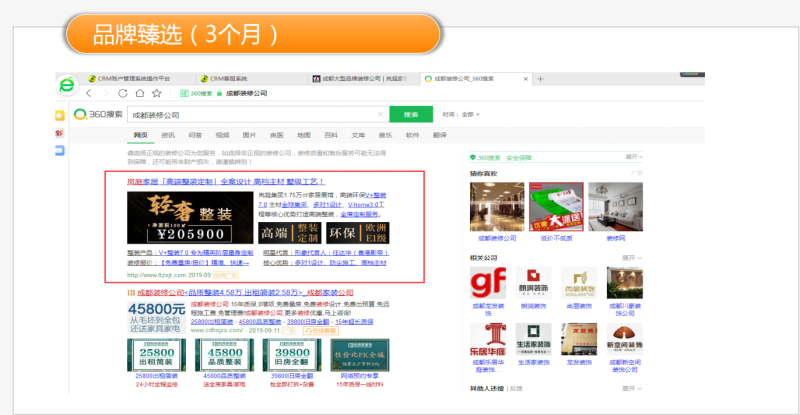Select the 百科 search category
800x415 pixels.
coord(331,135)
